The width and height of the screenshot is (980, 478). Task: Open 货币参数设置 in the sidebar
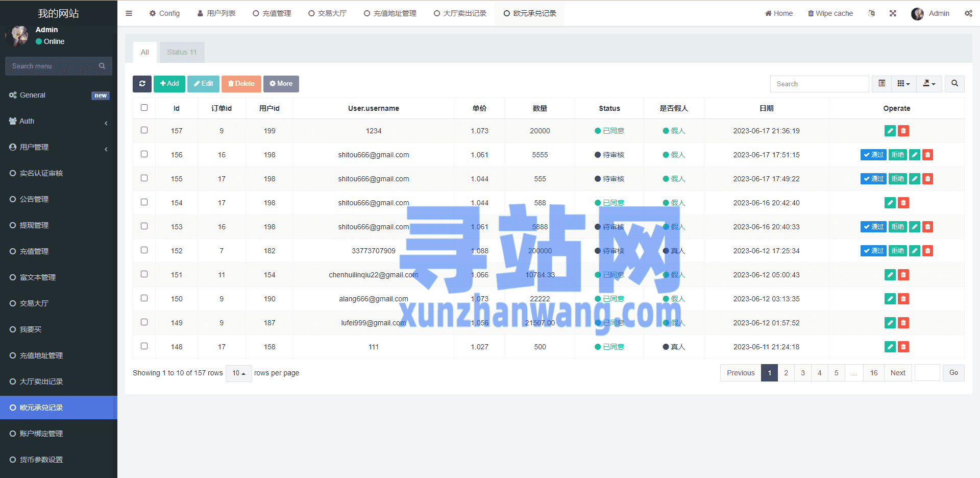coord(59,460)
